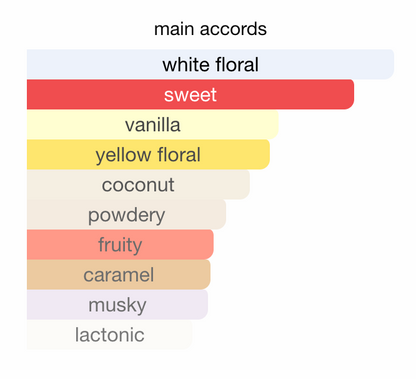Screen dimensions: 416x379
Task: Select the yellow floral accord bar
Action: [x=148, y=154]
